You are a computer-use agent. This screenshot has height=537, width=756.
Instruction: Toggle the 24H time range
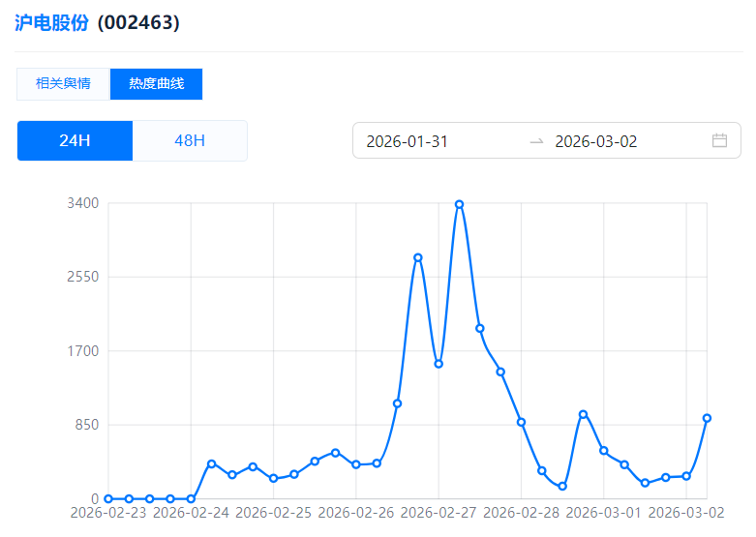(75, 140)
